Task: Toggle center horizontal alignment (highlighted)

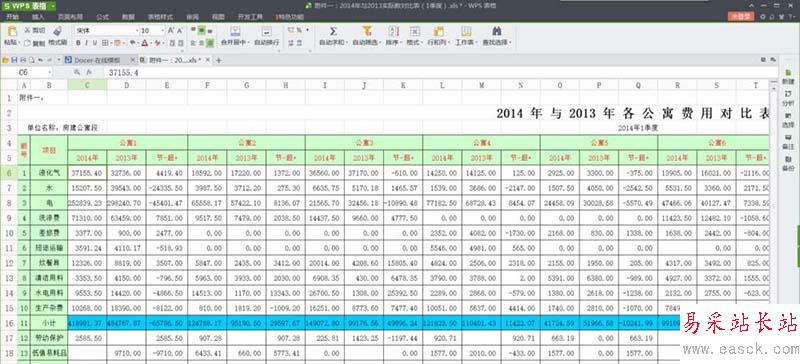Action: coord(210,43)
